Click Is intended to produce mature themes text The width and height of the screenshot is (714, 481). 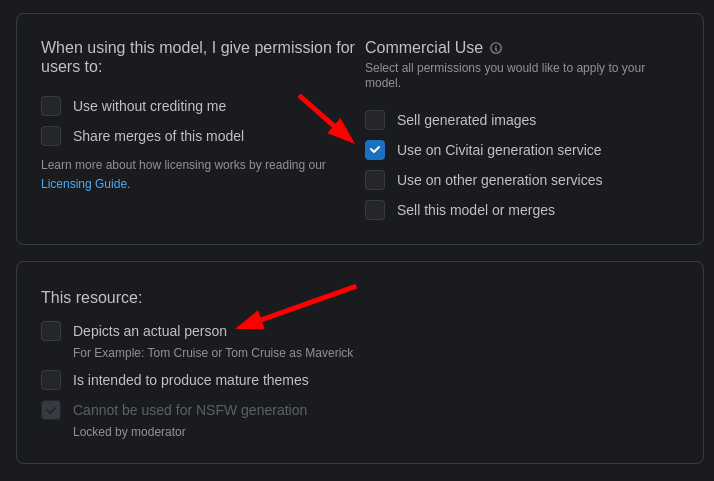point(191,380)
